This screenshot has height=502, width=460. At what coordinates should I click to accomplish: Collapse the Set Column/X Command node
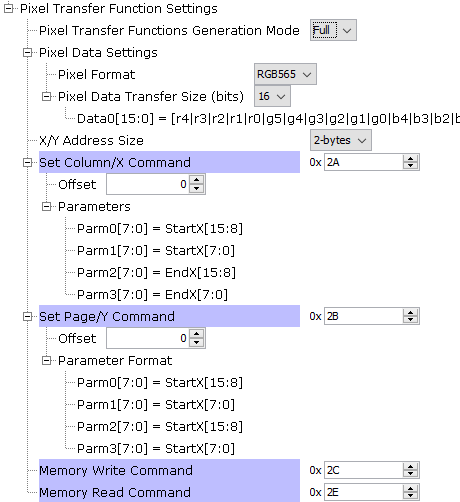[28, 163]
